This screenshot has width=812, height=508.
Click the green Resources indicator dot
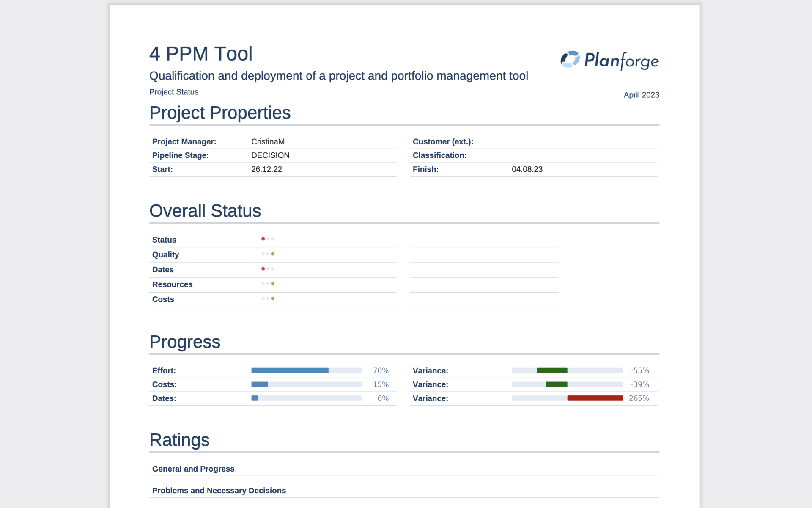coord(273,283)
